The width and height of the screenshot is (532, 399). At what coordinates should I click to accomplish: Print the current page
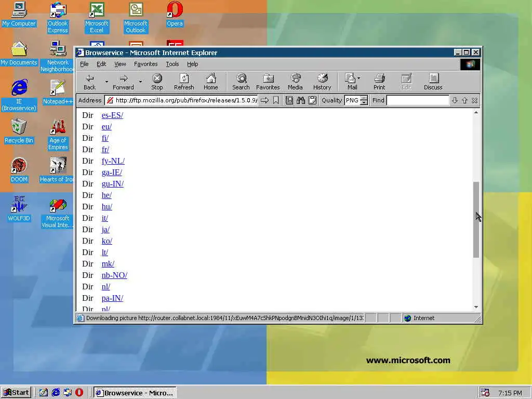tap(379, 82)
